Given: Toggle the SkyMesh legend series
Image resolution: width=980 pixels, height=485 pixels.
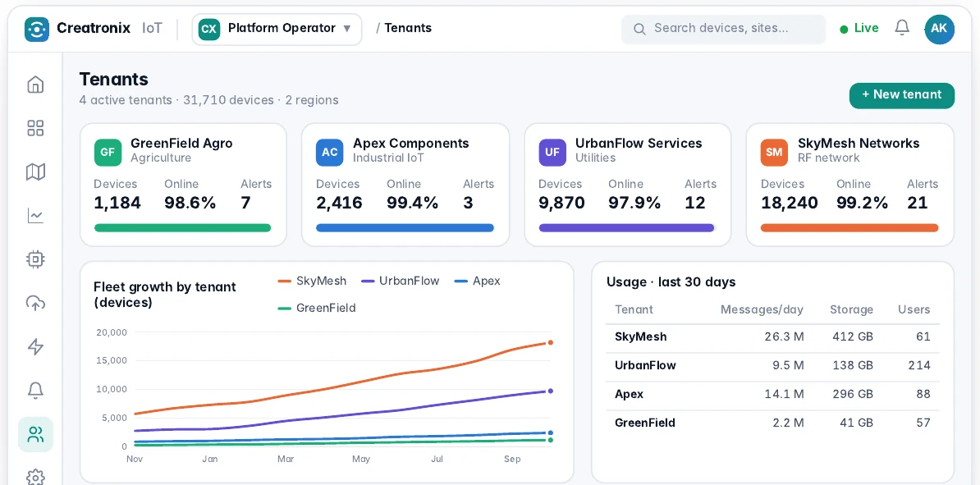Looking at the screenshot, I should [313, 281].
